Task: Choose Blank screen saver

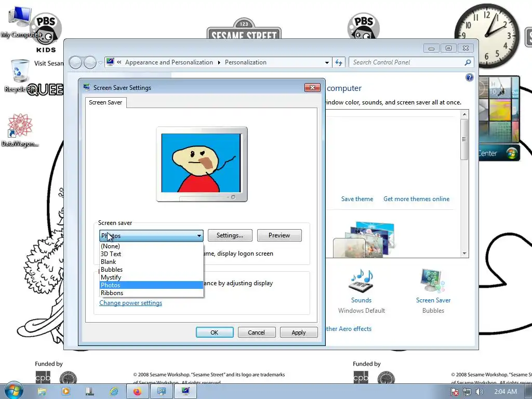Action: tap(151, 262)
